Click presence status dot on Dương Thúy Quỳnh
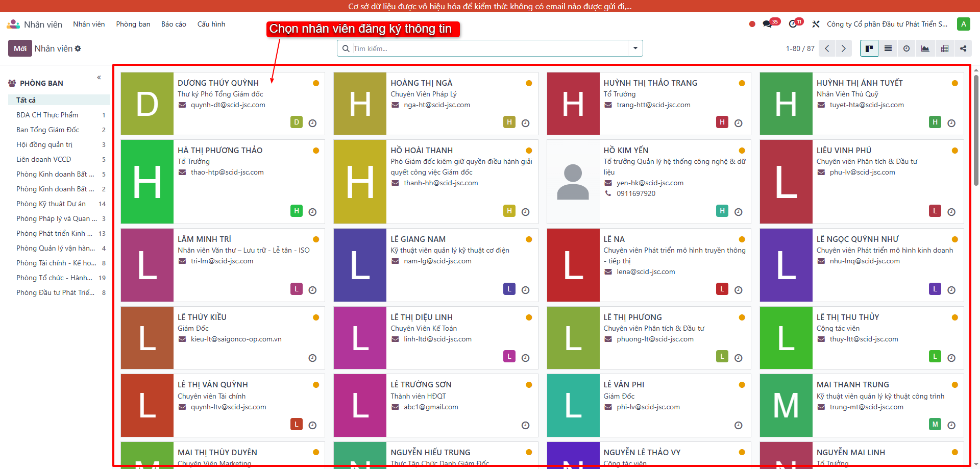 [x=316, y=83]
